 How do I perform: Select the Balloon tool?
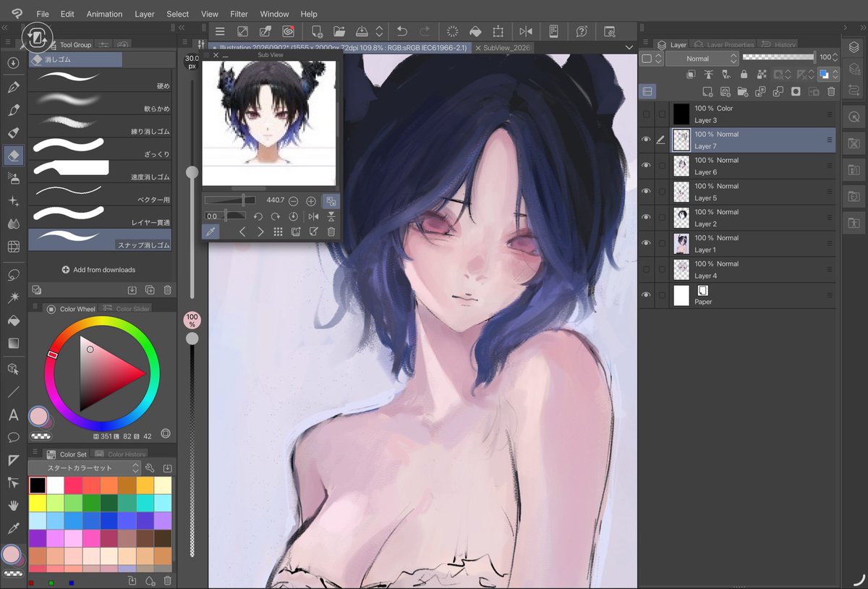13,437
